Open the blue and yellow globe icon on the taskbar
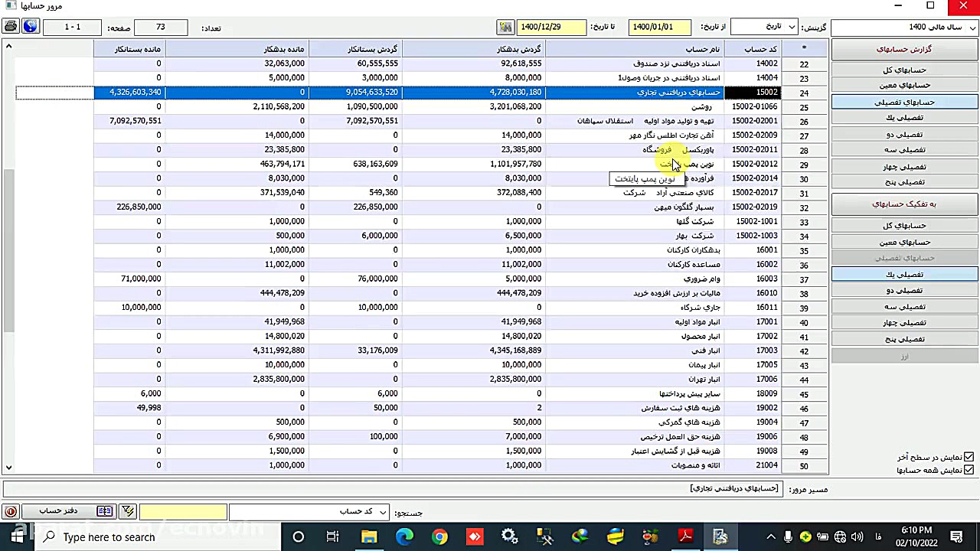This screenshot has height=551, width=980. [x=615, y=536]
